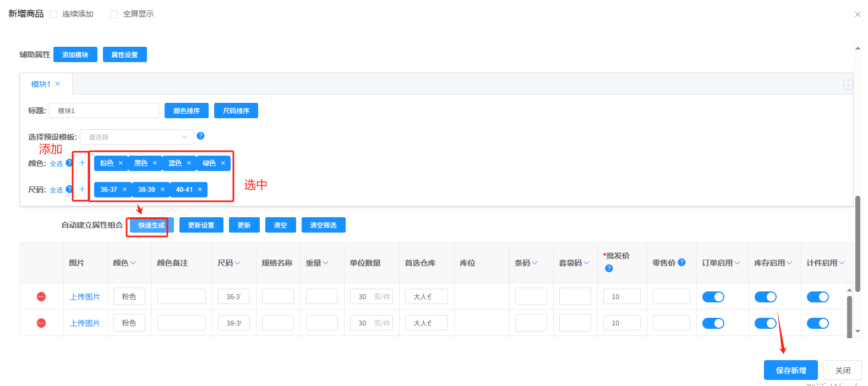Click the plus icon to add a size
Image resolution: width=868 pixels, height=386 pixels.
point(82,189)
